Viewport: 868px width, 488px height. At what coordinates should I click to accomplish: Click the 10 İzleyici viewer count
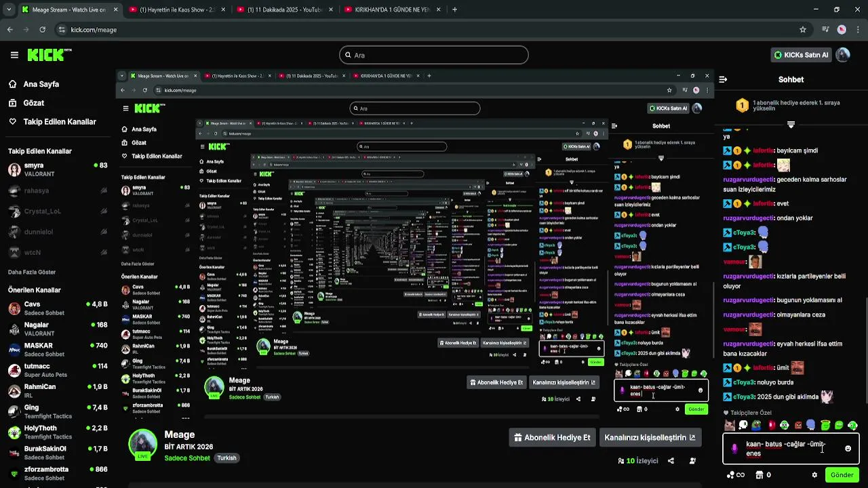tap(637, 461)
